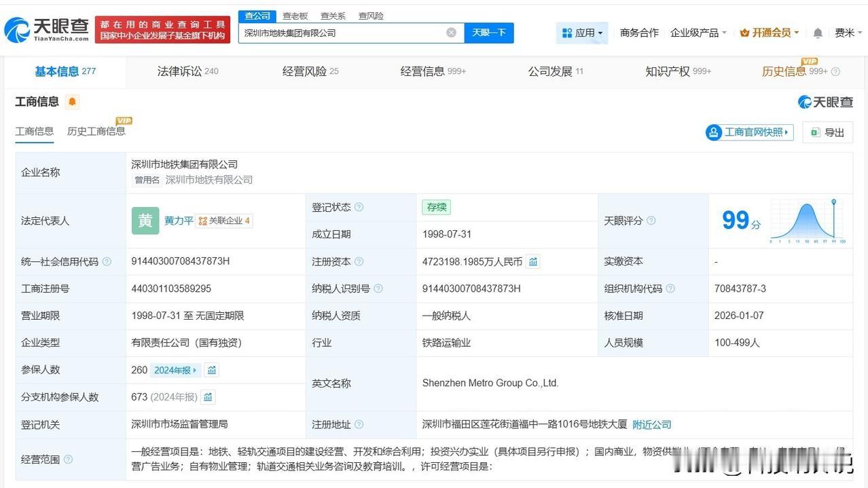Click the 天眼评分 distribution chart
The width and height of the screenshot is (868, 488).
point(808,221)
